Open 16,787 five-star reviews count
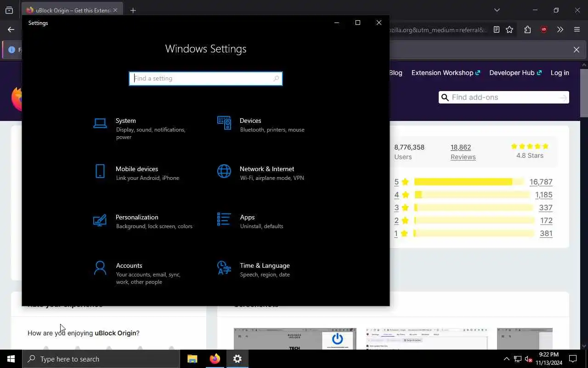This screenshot has width=588, height=368. tap(541, 182)
